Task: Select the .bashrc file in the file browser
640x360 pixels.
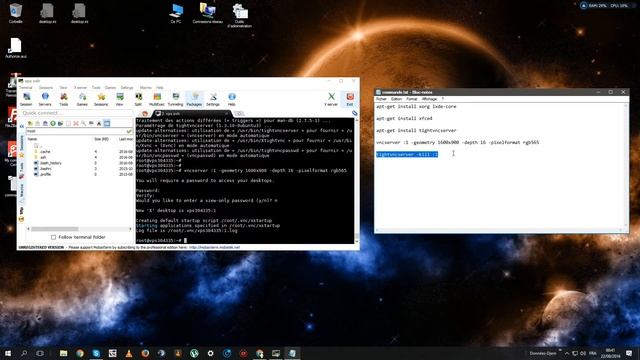Action: tap(43, 169)
